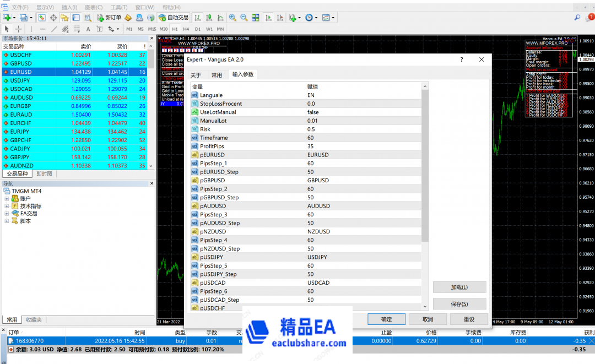Image resolution: width=595 pixels, height=364 pixels.
Task: Click the chart tiling icon on the toolbar
Action: tap(255, 17)
